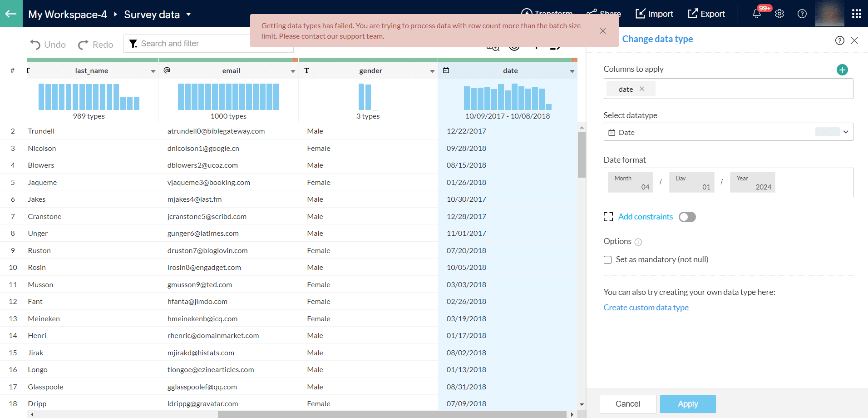Open the apps grid launcher
This screenshot has height=418, width=868.
(856, 14)
